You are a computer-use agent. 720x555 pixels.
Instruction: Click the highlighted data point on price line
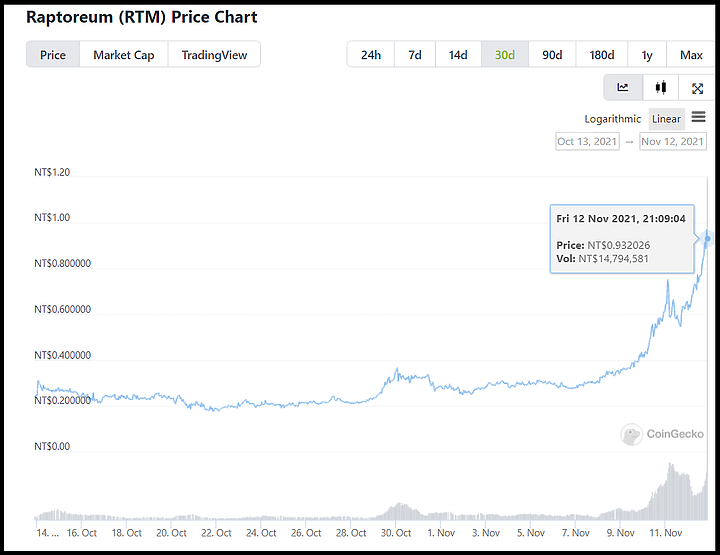[x=708, y=238]
